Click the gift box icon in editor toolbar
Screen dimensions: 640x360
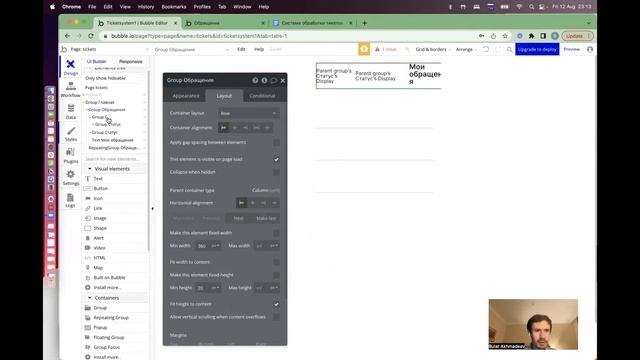(364, 49)
